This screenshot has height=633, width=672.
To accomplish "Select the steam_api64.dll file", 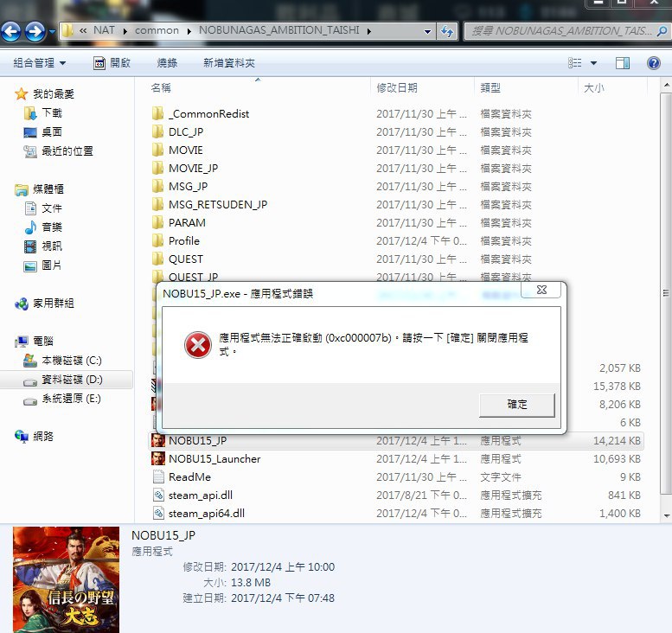I will pyautogui.click(x=206, y=514).
